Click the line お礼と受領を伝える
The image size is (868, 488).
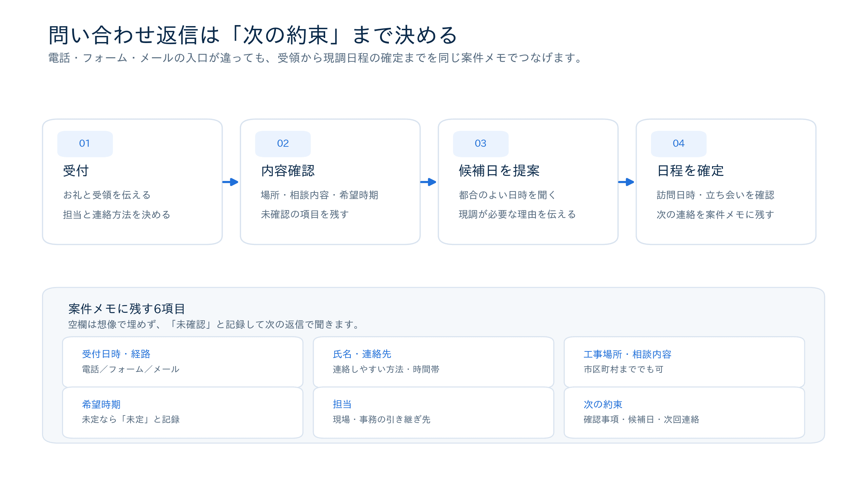pos(107,195)
